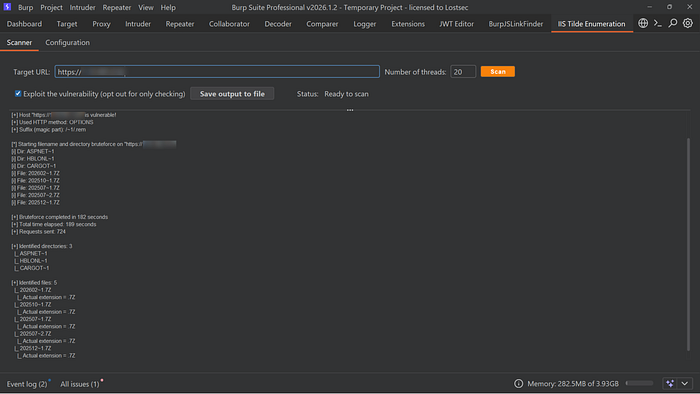This screenshot has width=700, height=394.
Task: Click output line 'Dir: ASPNET~1'
Action: [x=33, y=151]
